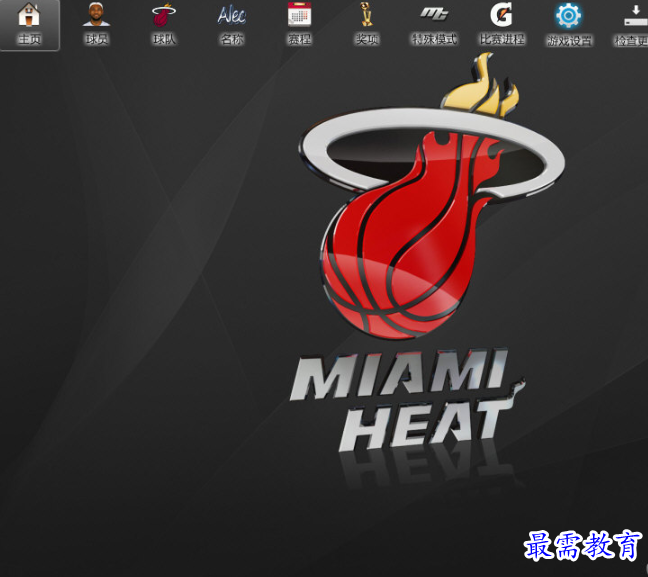Select the 特殊模式 special mode icon
The width and height of the screenshot is (648, 577).
click(434, 24)
